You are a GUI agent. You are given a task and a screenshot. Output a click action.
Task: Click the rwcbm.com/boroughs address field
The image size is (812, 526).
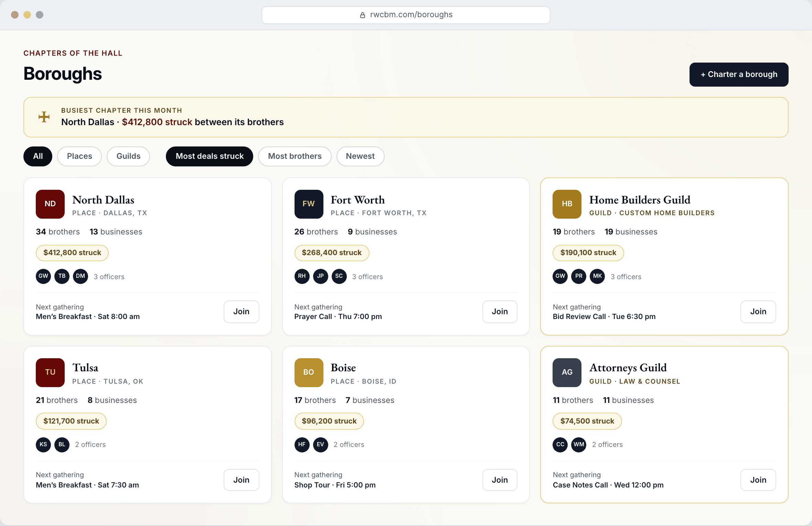(x=406, y=15)
